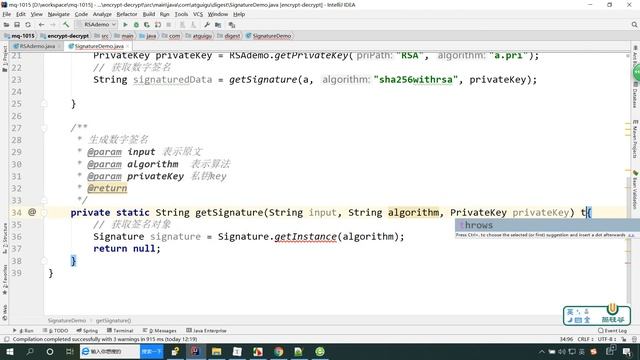Click the getSignature() editor breadcrumb
The width and height of the screenshot is (640, 360).
click(113, 321)
